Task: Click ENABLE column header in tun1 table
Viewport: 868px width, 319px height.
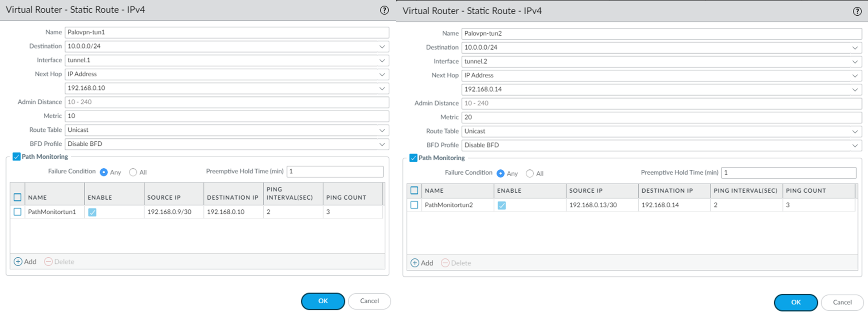Action: (114, 194)
